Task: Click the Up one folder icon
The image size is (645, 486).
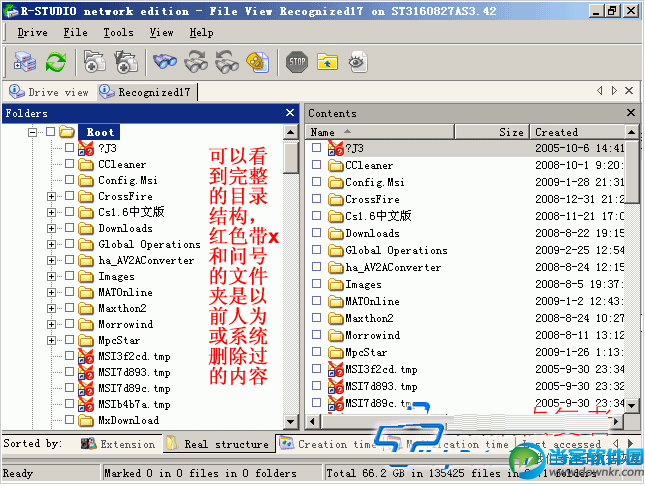Action: click(x=327, y=62)
